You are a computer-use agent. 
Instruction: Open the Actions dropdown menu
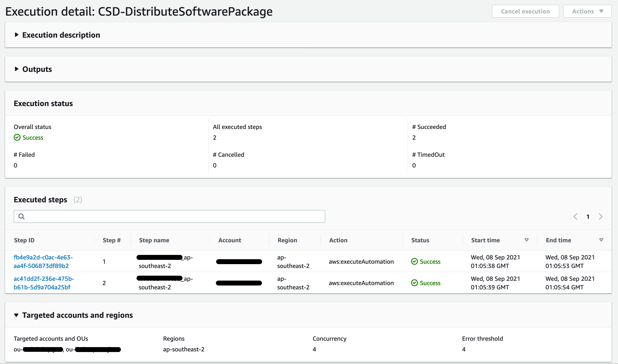click(x=587, y=11)
